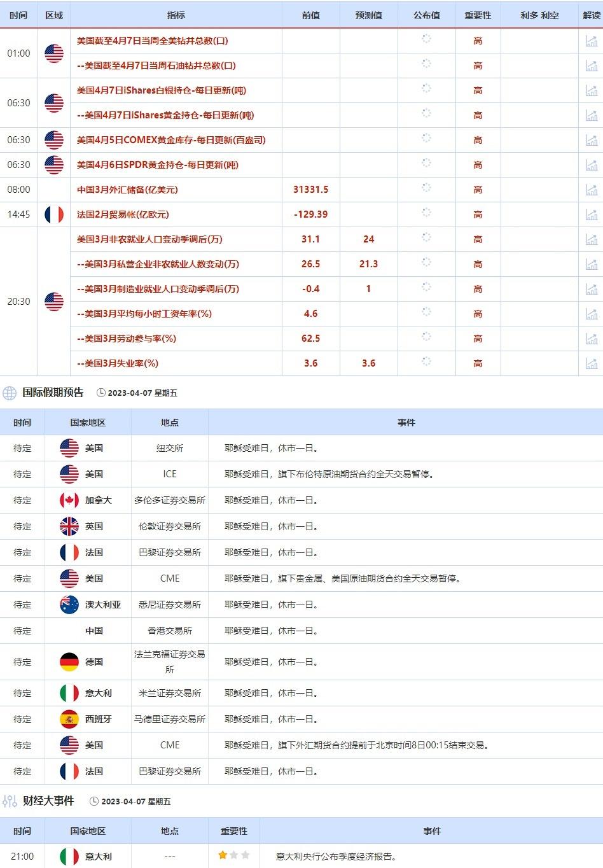Viewport: 603px width, 868px height.
Task: Open 法国2月贸易帐 indicator link
Action: pos(123,214)
